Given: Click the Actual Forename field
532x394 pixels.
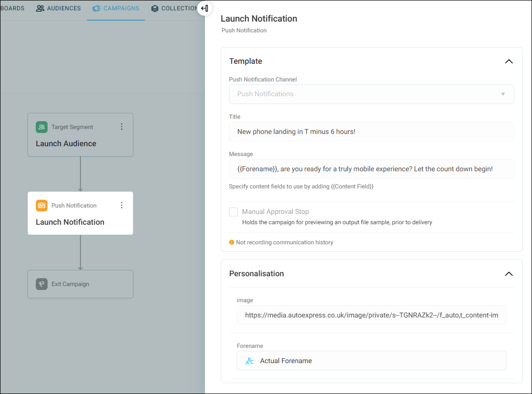Looking at the screenshot, I should click(x=372, y=361).
